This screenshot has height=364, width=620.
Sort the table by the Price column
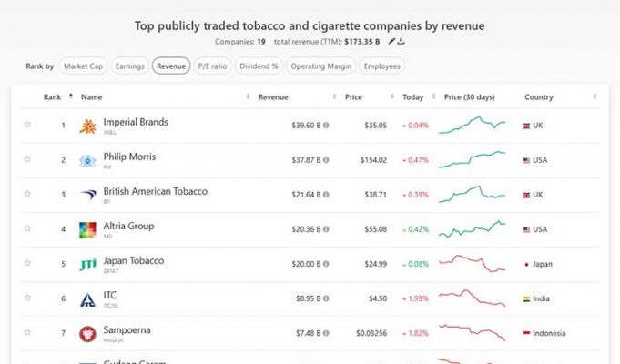[354, 96]
